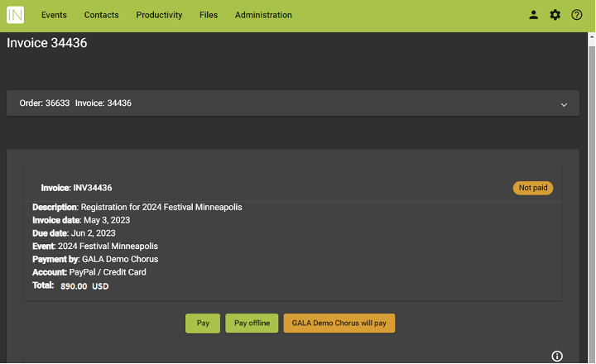
Task: Click the Invoice date May 3, 2023
Action: tap(81, 220)
